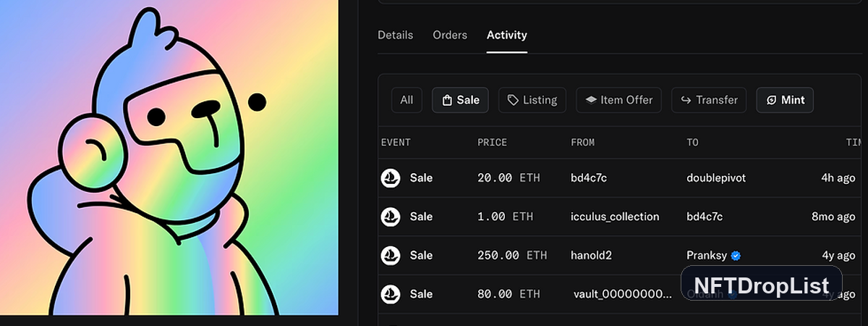The height and width of the screenshot is (326, 868).
Task: Switch to the Details tab
Action: [396, 35]
